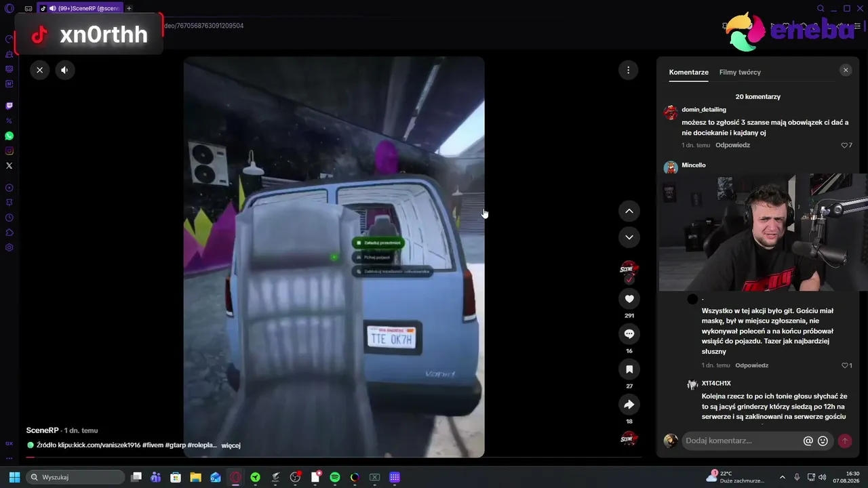868x488 pixels.
Task: Open File Explorer from the taskbar
Action: click(195, 477)
